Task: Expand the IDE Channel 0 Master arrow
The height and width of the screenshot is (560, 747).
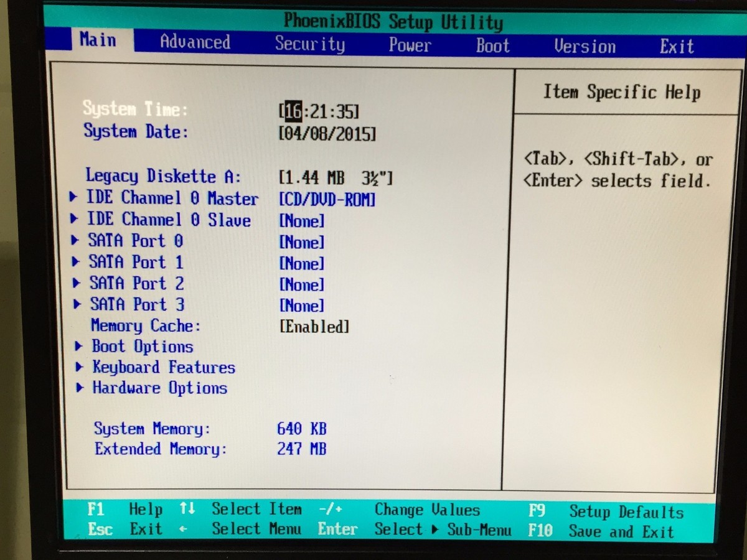Action: point(74,197)
